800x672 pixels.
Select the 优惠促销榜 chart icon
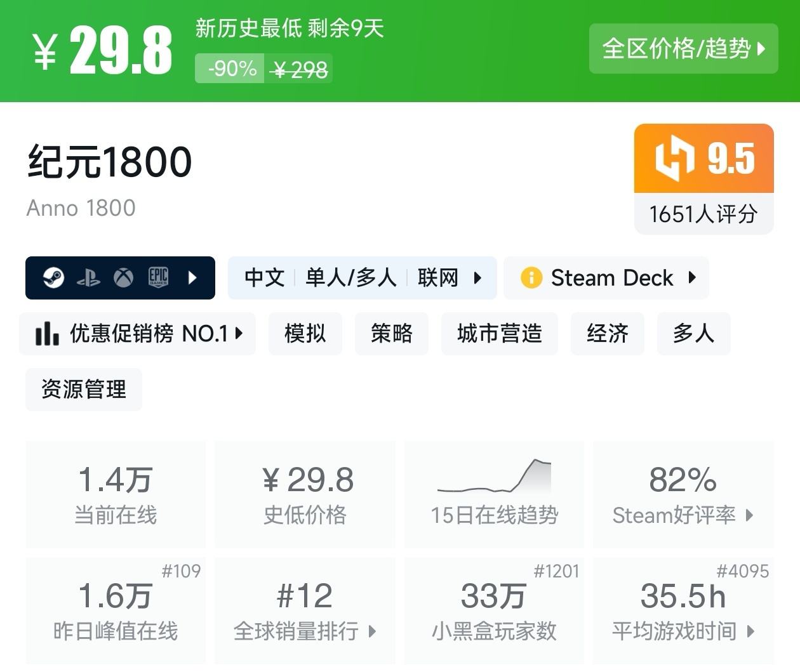(x=48, y=334)
